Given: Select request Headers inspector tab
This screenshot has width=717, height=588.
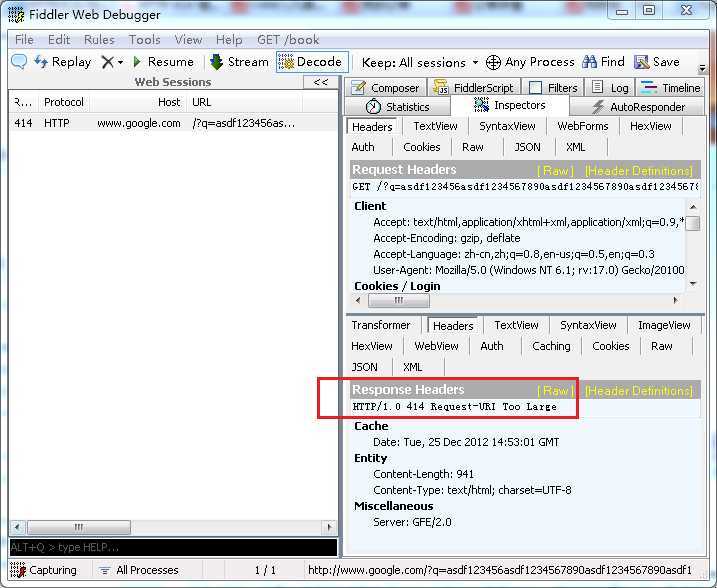Looking at the screenshot, I should click(372, 127).
